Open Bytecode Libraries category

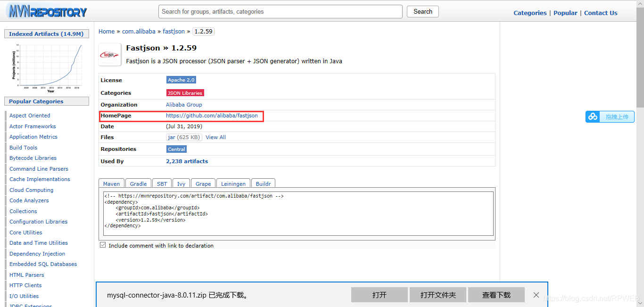pyautogui.click(x=33, y=158)
